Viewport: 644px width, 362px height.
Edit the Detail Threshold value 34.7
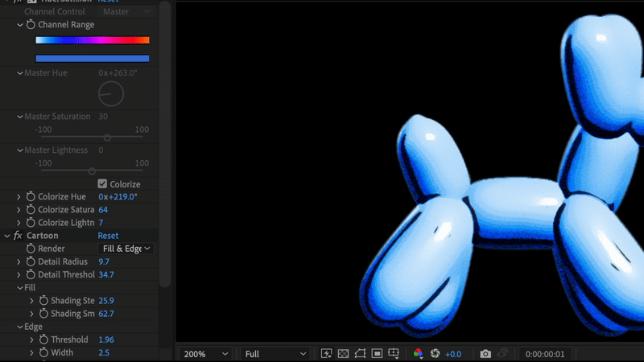point(106,274)
